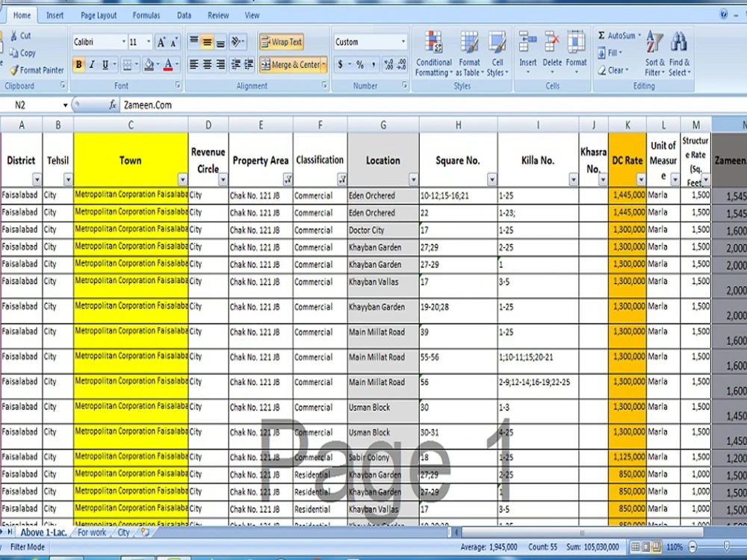Click the Insert Function fx icon

pos(113,105)
